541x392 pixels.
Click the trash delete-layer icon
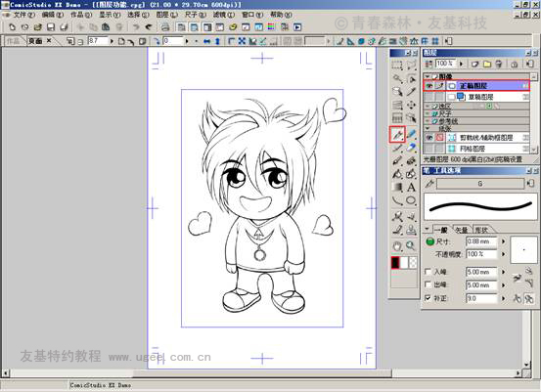[499, 64]
